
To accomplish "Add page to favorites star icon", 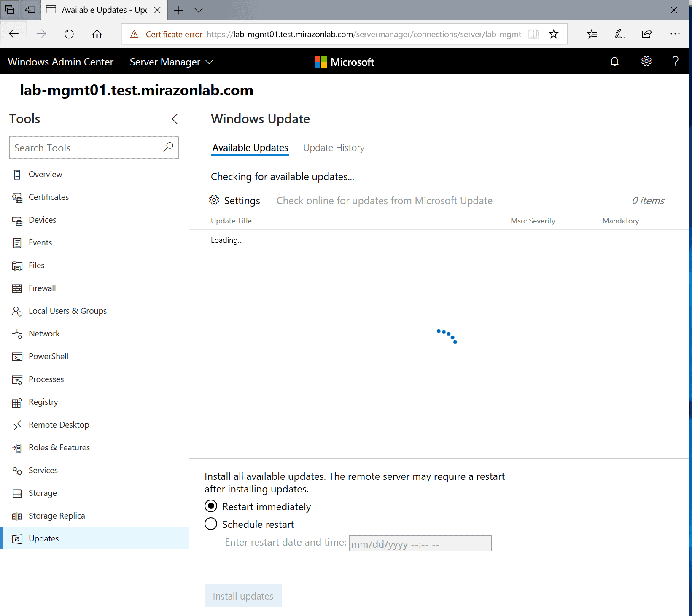I will (x=553, y=34).
